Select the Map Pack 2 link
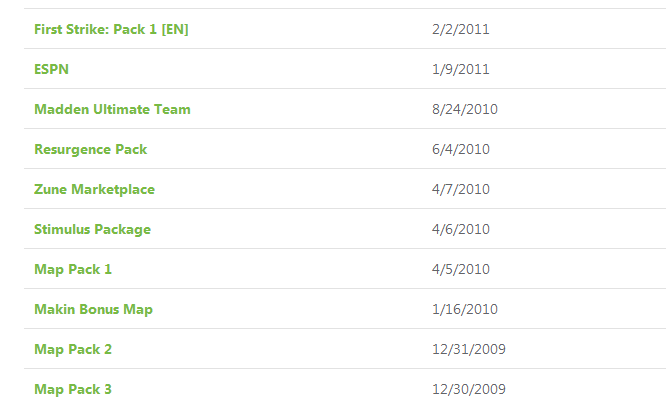Viewport: 666px width, 417px height. point(73,349)
